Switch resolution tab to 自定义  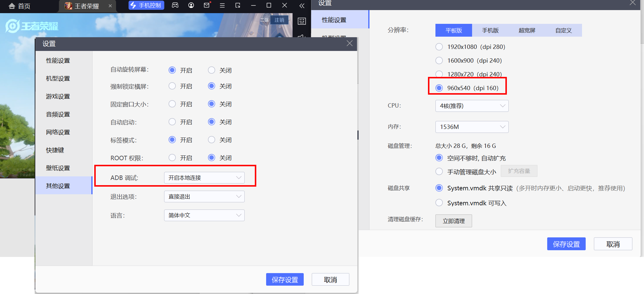coord(563,30)
